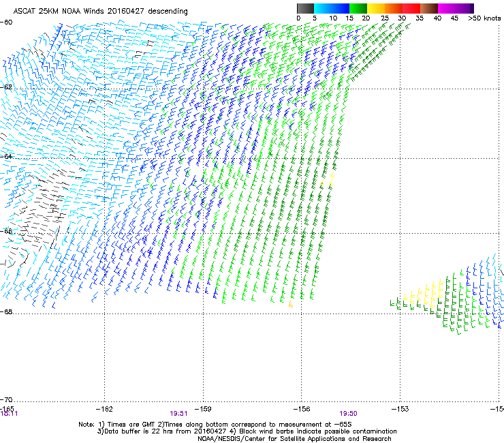This screenshot has height=443, width=504.
Task: Click the -60 latitude axis label
Action: click(x=6, y=22)
